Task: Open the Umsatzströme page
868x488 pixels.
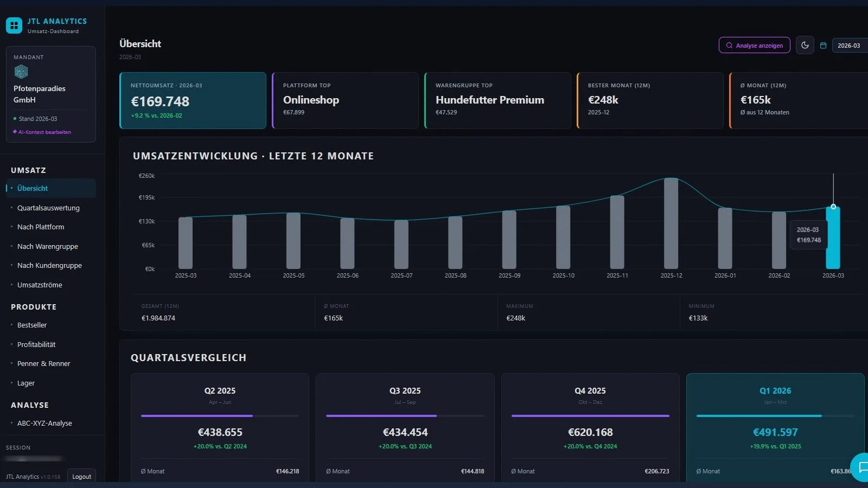Action: coord(40,285)
